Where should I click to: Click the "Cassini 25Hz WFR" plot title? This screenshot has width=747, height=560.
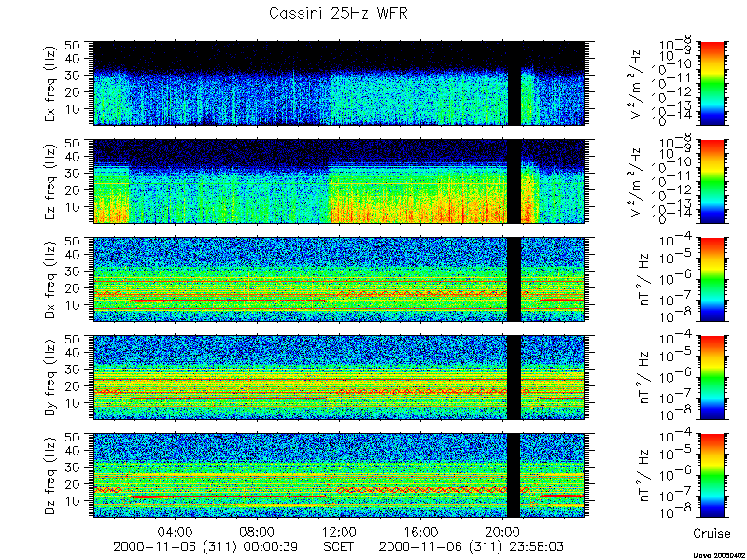point(338,13)
